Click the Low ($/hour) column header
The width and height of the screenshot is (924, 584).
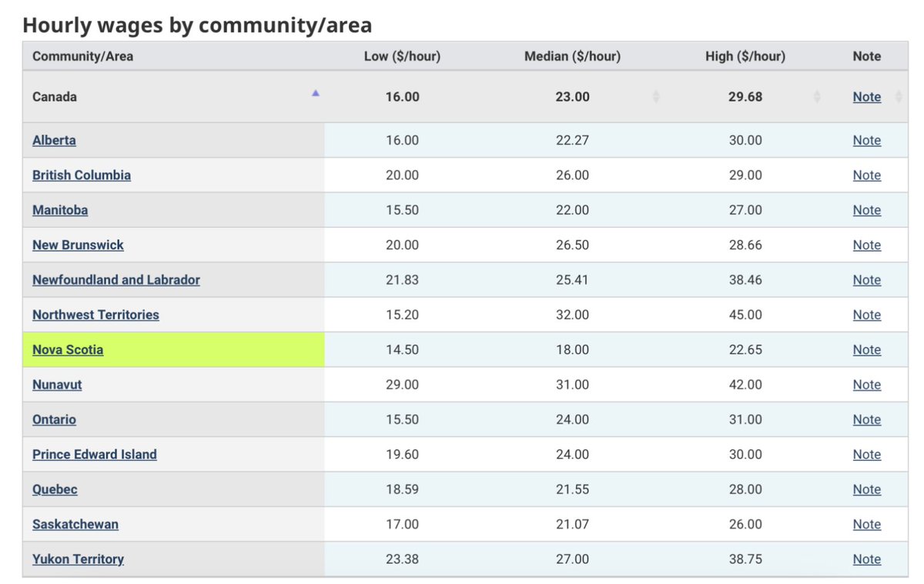click(402, 56)
